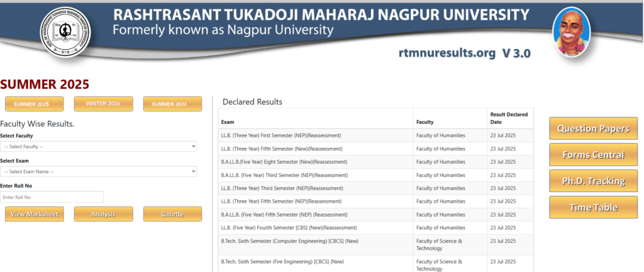Image resolution: width=644 pixels, height=272 pixels.
Task: Click the Faculty column header
Action: 450,118
